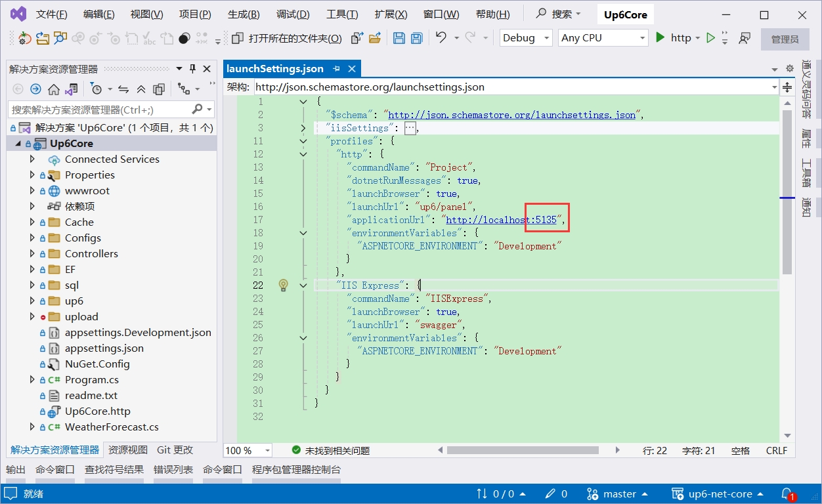Start debugging with green http play button

click(x=661, y=38)
